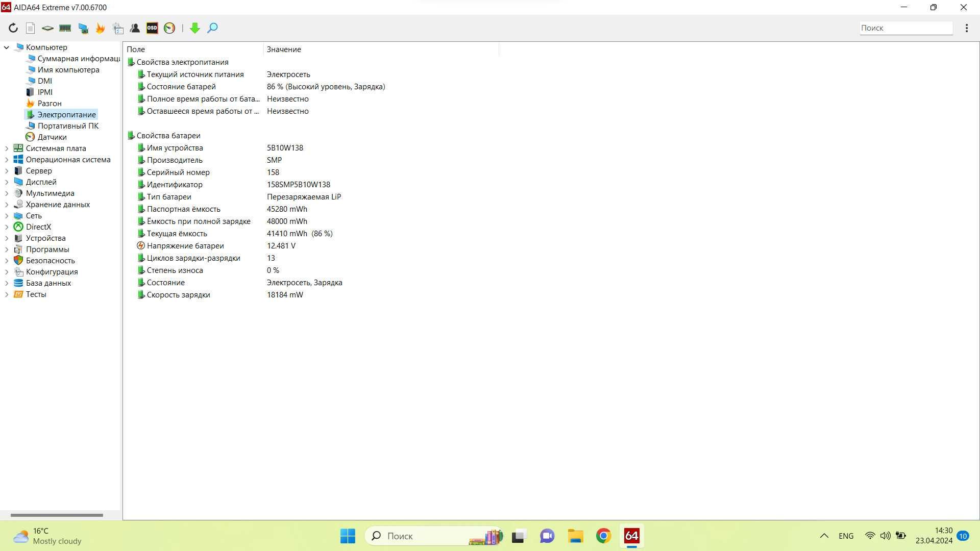Click the 48000 mWh value
Screen dimensions: 980x551
[x=287, y=221]
